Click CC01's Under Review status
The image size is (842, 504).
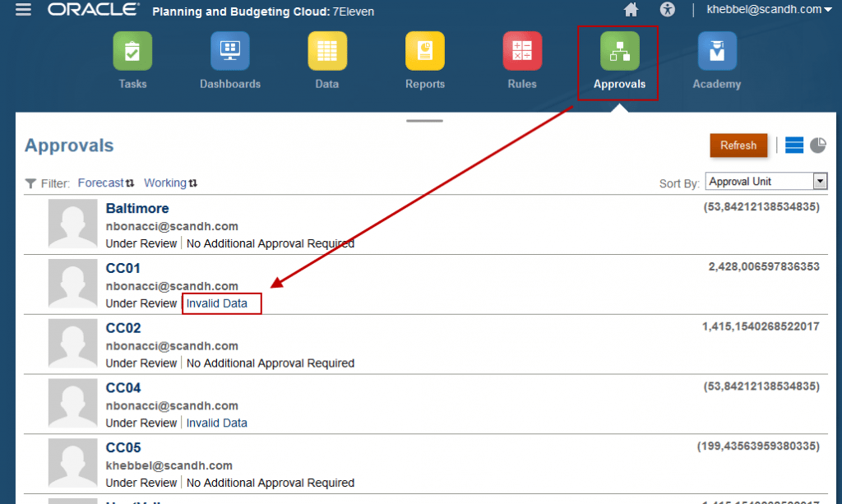[141, 303]
